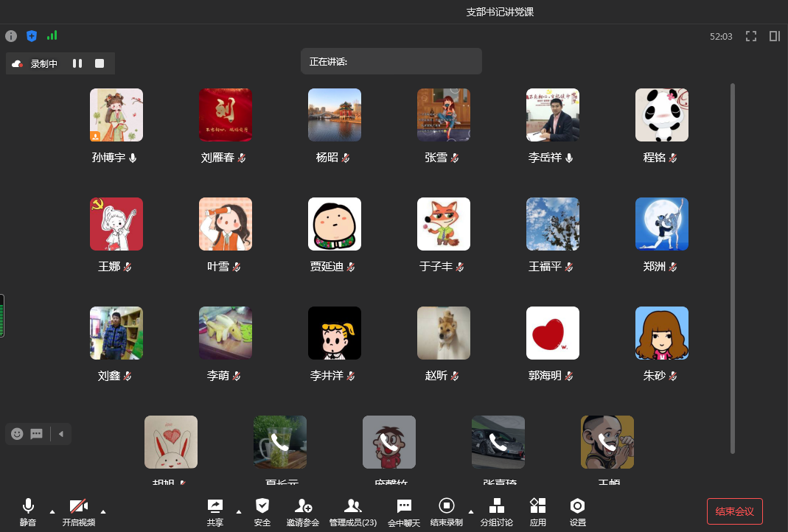Viewport: 788px width, 532px height.
Task: Open the Share Screen (共享) tool
Action: pos(215,512)
